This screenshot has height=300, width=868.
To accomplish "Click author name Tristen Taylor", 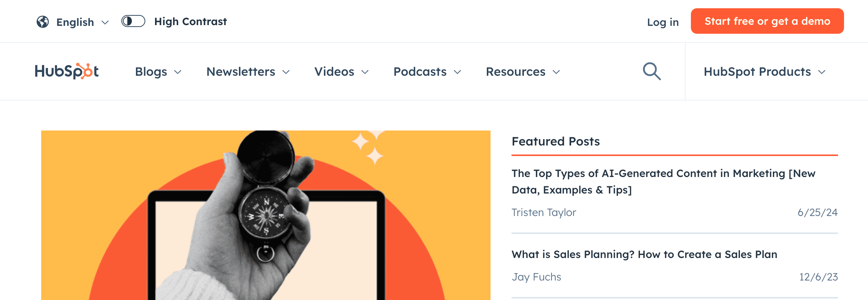I will (544, 212).
